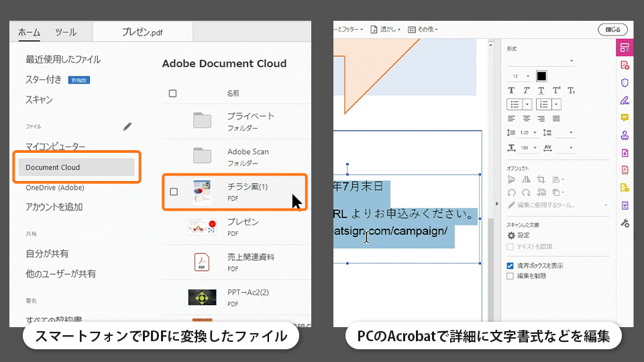Screen dimensions: 644x362
Task: Apply Subscript text formatting
Action: pos(572,90)
